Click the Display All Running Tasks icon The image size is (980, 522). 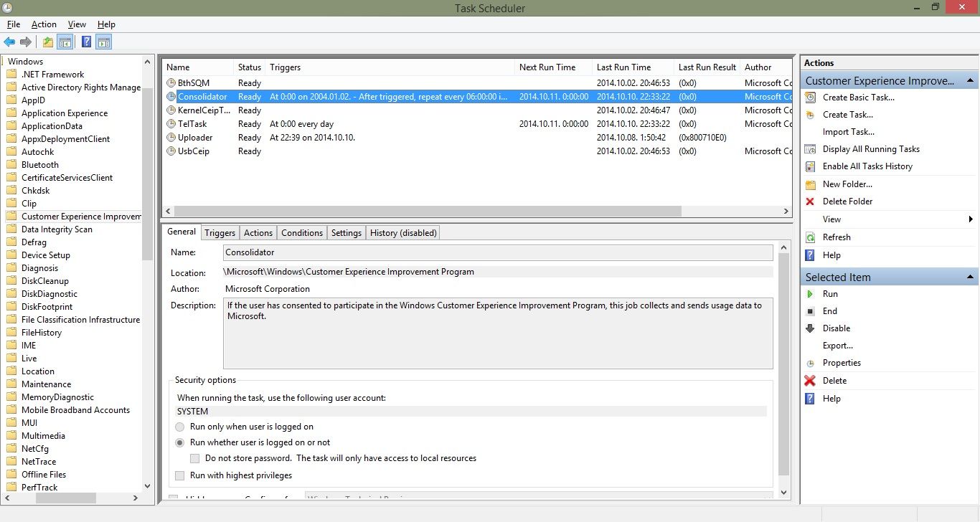(x=811, y=149)
